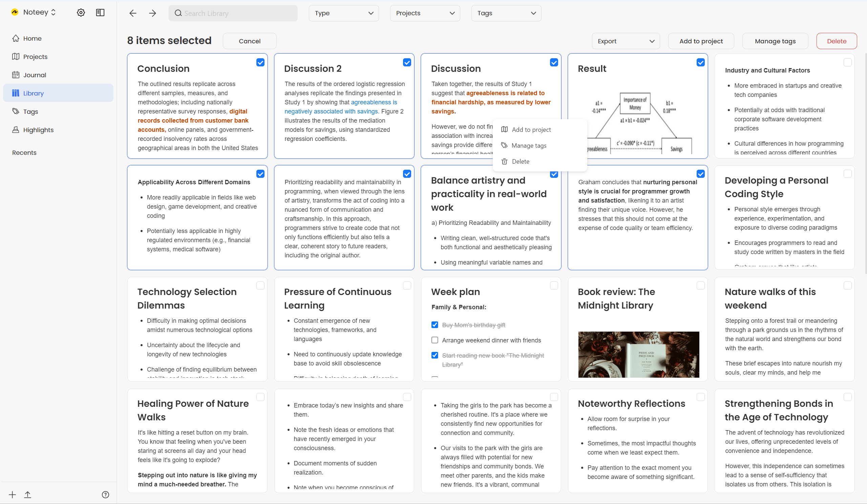Toggle the sidebar panel layout icon
867x504 pixels.
tap(100, 13)
